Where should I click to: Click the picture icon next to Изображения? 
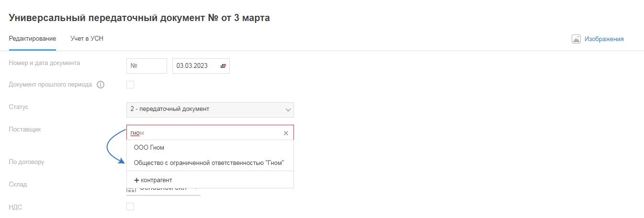(x=576, y=39)
